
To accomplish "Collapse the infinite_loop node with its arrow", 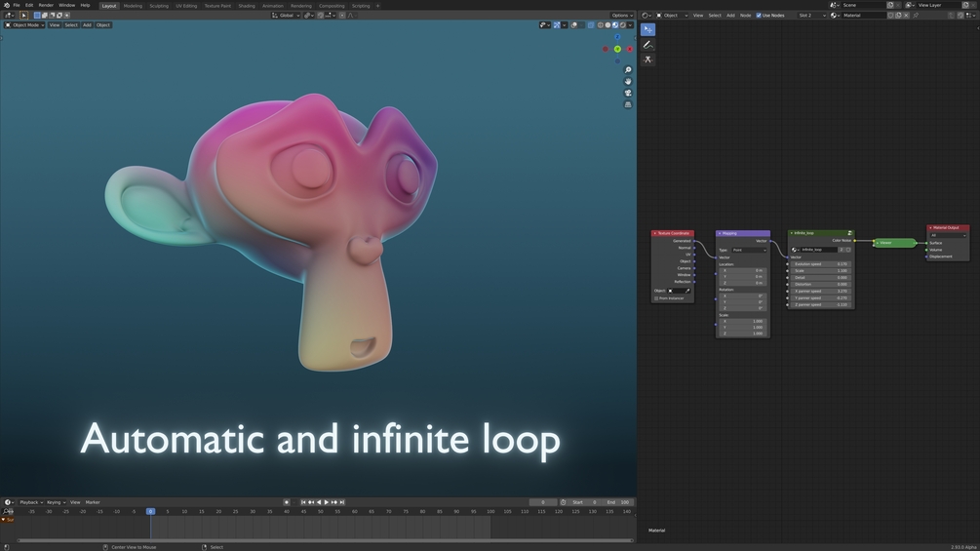I will coord(791,233).
